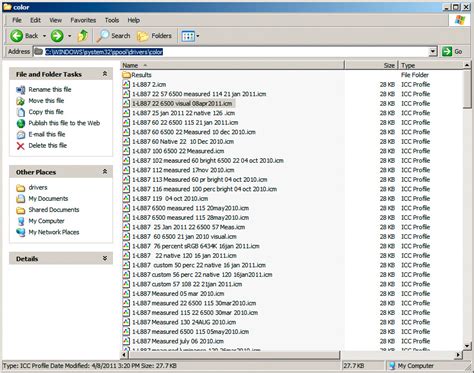Click Copy this file
Image resolution: width=474 pixels, height=373 pixels.
[x=46, y=112]
